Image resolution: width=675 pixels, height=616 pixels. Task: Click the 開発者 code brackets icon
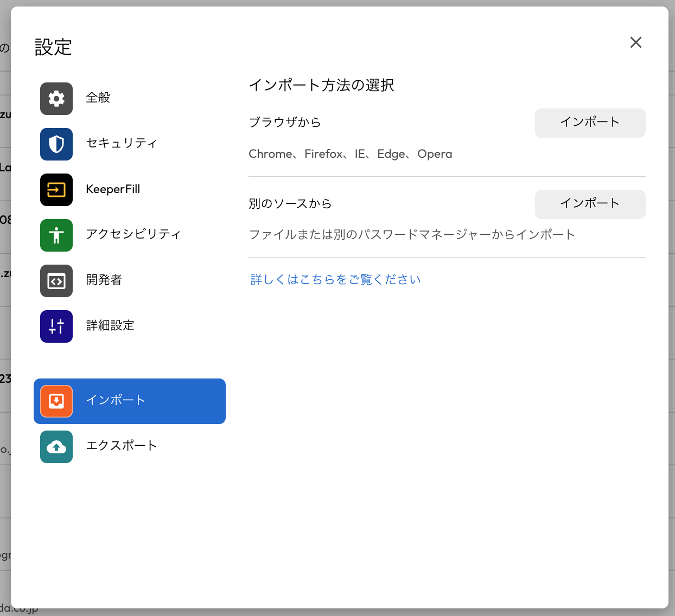56,281
